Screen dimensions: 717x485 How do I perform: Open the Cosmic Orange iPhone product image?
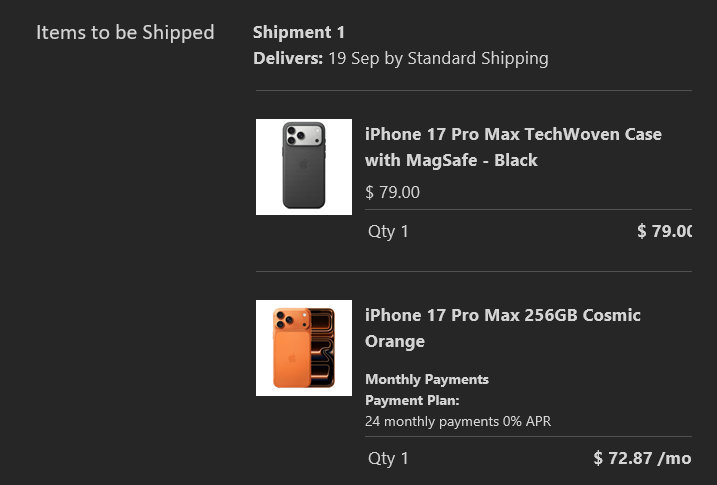click(x=304, y=348)
